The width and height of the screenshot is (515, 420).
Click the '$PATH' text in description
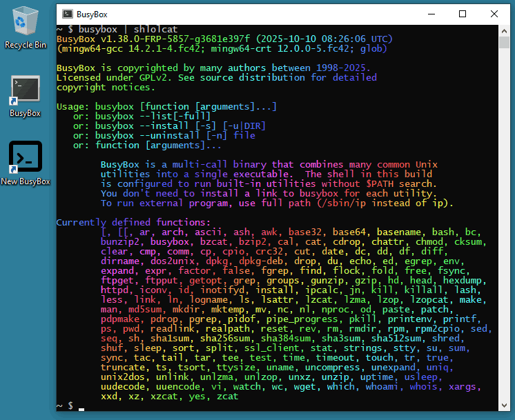point(380,183)
